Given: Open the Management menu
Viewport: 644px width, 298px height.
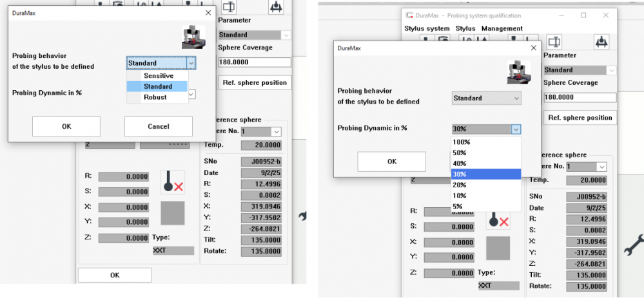Looking at the screenshot, I should (502, 28).
